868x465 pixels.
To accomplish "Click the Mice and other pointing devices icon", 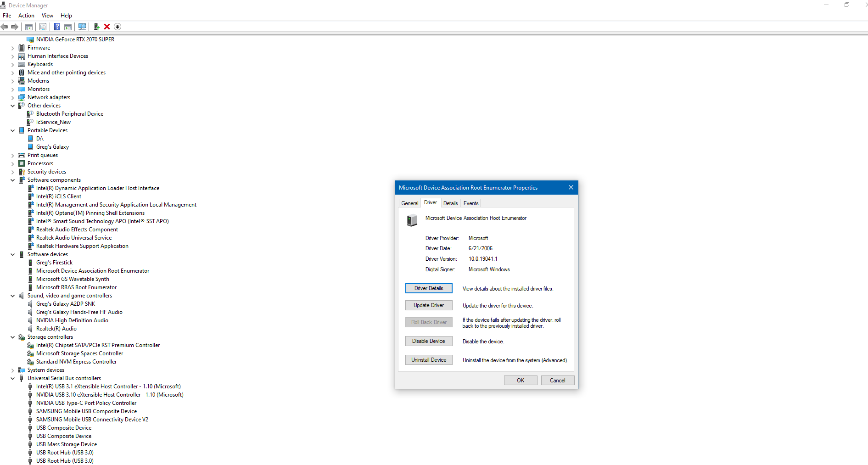I will click(x=22, y=73).
